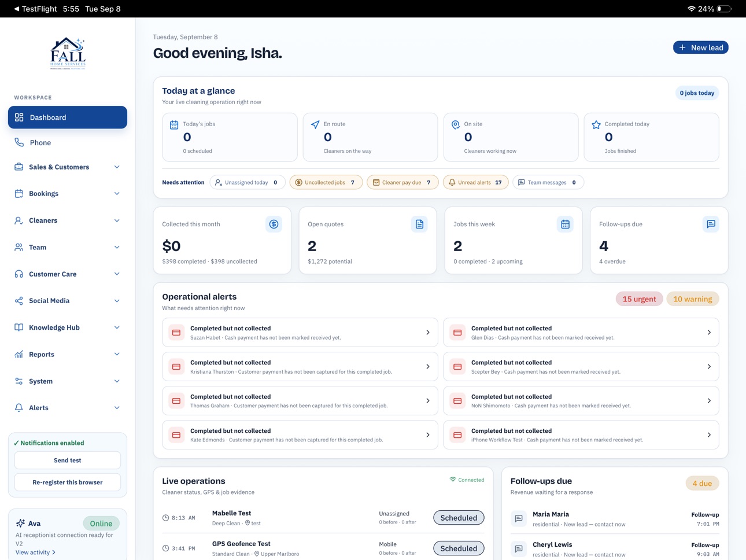Click the message icon beside Cheryl Lewis
This screenshot has height=560, width=746.
519,549
